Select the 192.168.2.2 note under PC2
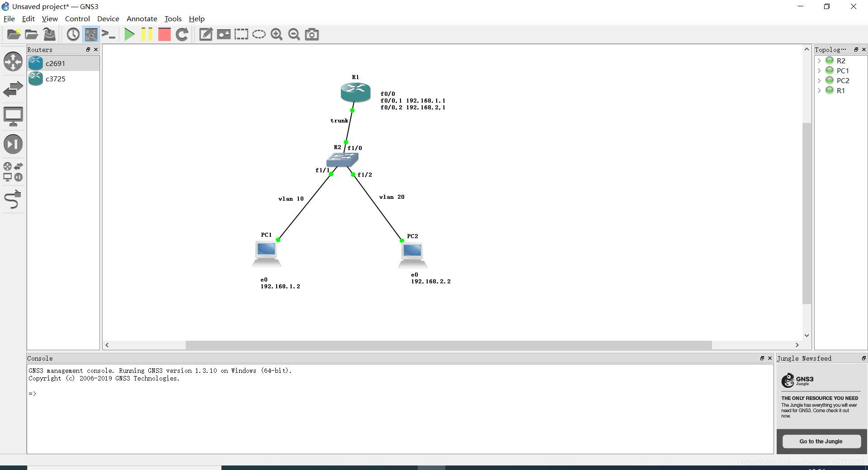The width and height of the screenshot is (868, 470). [430, 278]
